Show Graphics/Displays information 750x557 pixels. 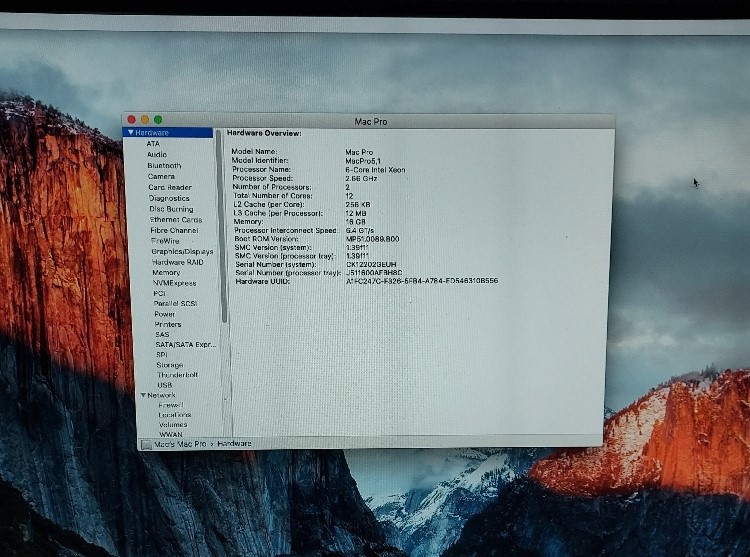tap(182, 251)
